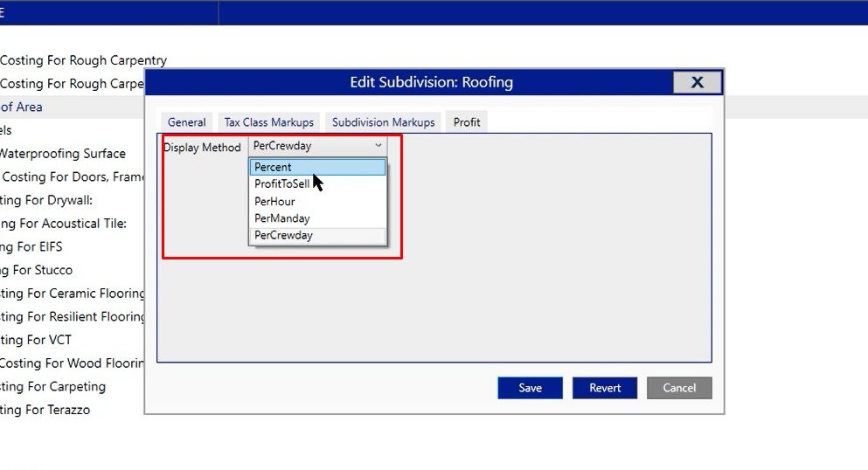
Task: Go to the Subdivision Markups tab
Action: pyautogui.click(x=383, y=122)
